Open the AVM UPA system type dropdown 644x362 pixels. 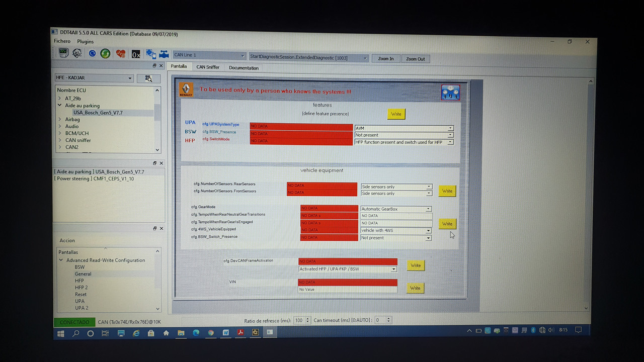tap(404, 128)
